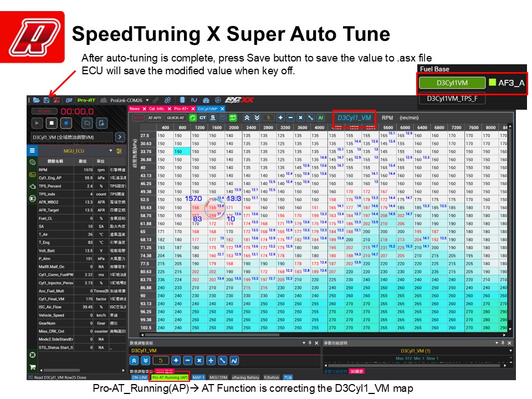Click the green AF3_A color indicator
Image resolution: width=532 pixels, height=399 pixels.
tap(492, 83)
